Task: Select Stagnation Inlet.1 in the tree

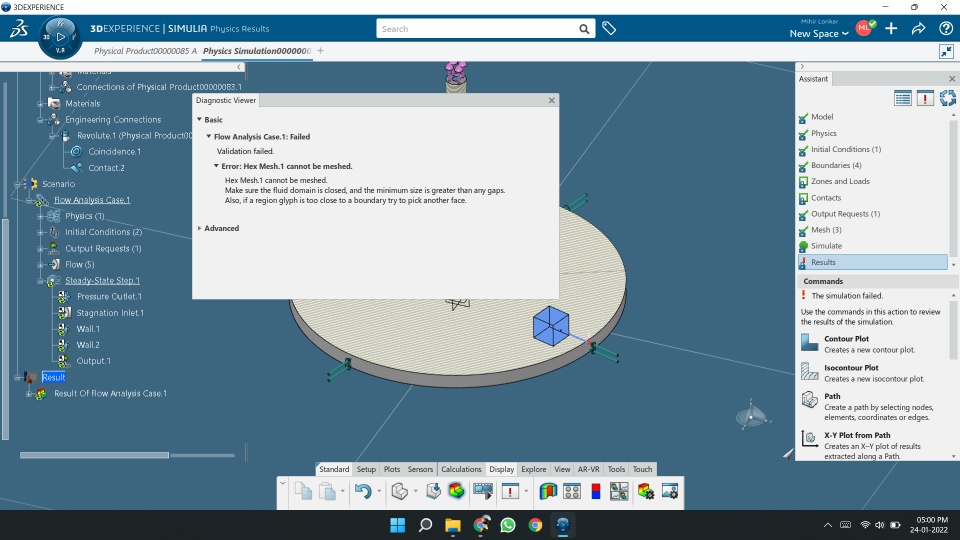Action: [110, 313]
